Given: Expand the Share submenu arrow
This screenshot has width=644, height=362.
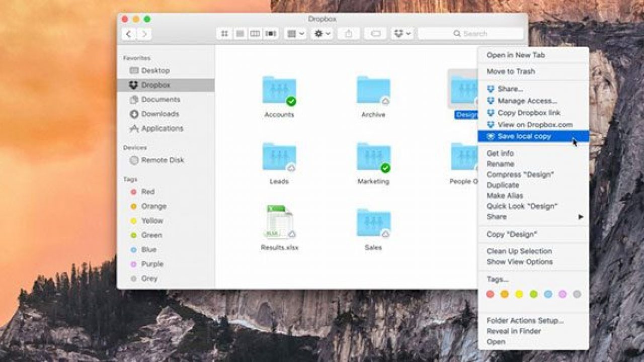Looking at the screenshot, I should (580, 217).
